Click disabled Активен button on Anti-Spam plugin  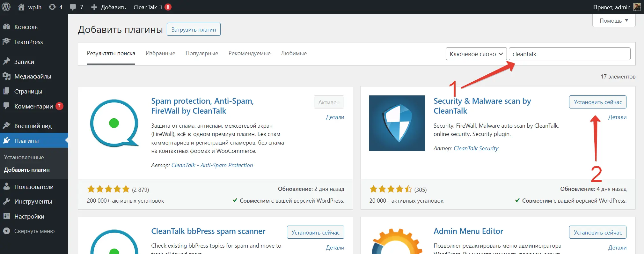[329, 102]
